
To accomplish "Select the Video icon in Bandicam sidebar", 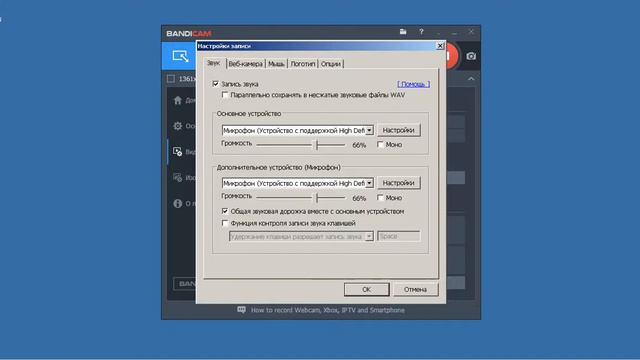I will coord(178,151).
